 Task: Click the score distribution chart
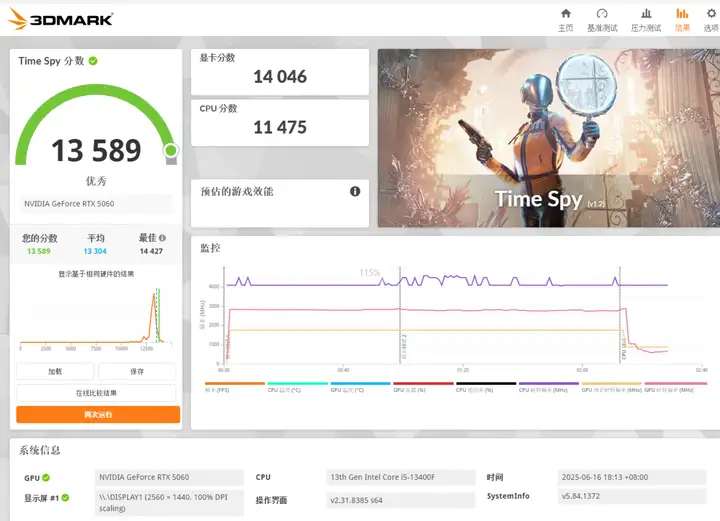(x=96, y=319)
